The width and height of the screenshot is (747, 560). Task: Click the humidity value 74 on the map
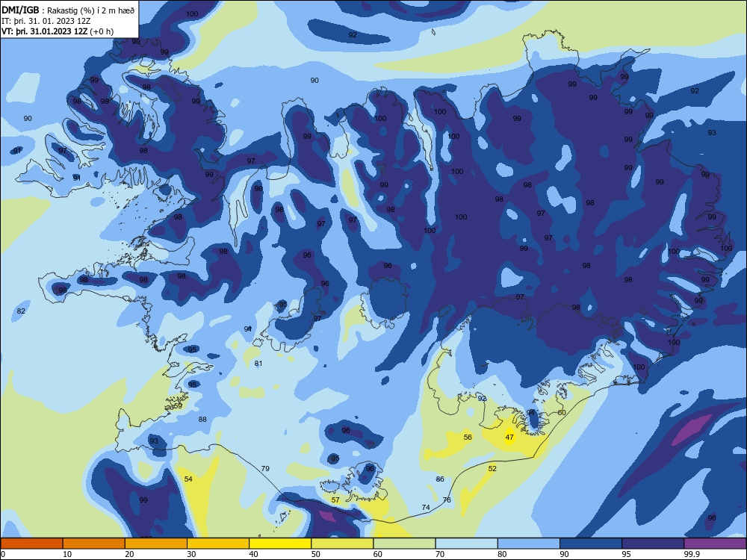pos(426,508)
